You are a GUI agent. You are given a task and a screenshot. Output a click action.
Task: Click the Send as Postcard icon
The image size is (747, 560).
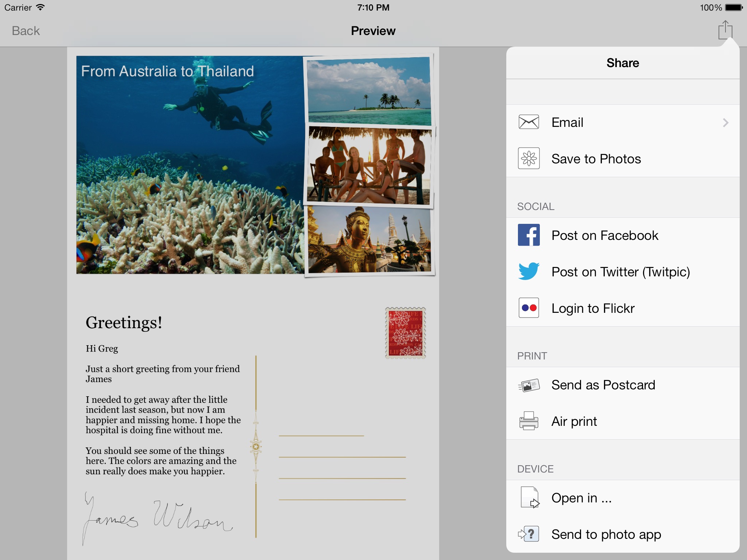pyautogui.click(x=529, y=385)
